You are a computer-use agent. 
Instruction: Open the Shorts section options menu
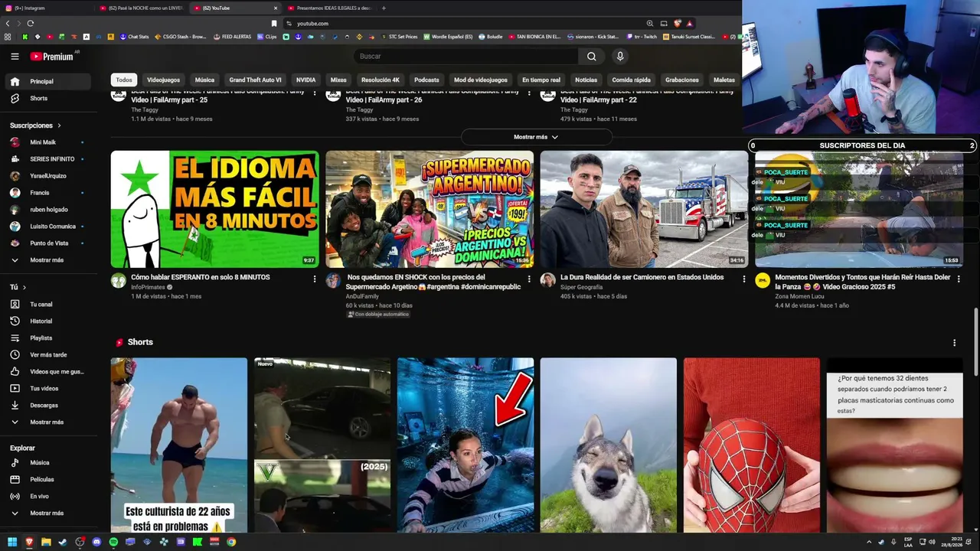click(954, 343)
